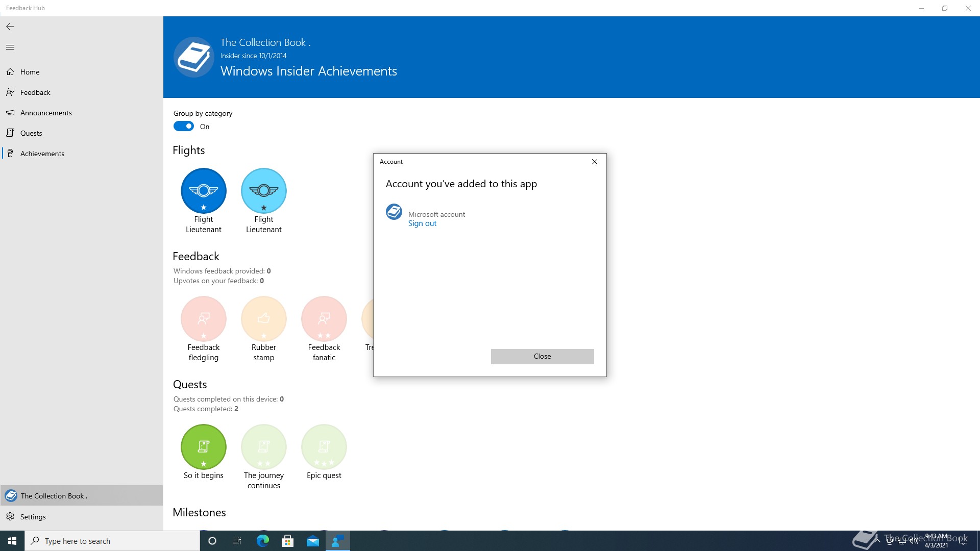Image resolution: width=980 pixels, height=551 pixels.
Task: Open the Rubber stamp achievement badge
Action: coord(263,319)
